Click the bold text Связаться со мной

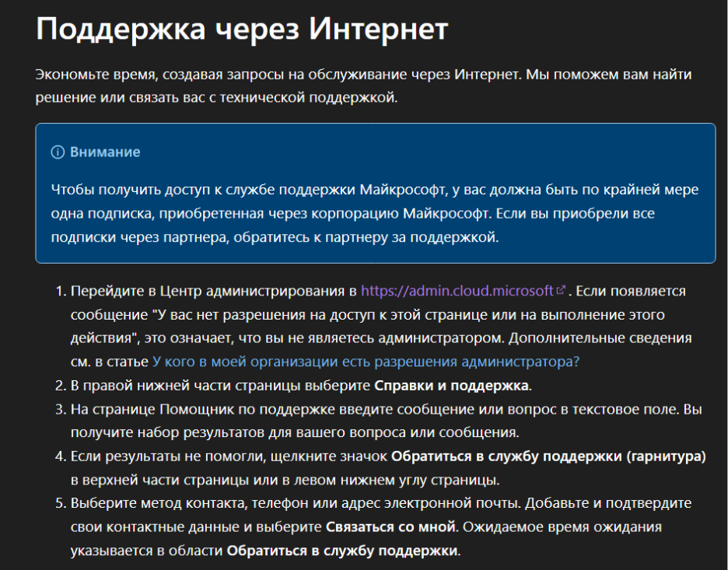390,527
